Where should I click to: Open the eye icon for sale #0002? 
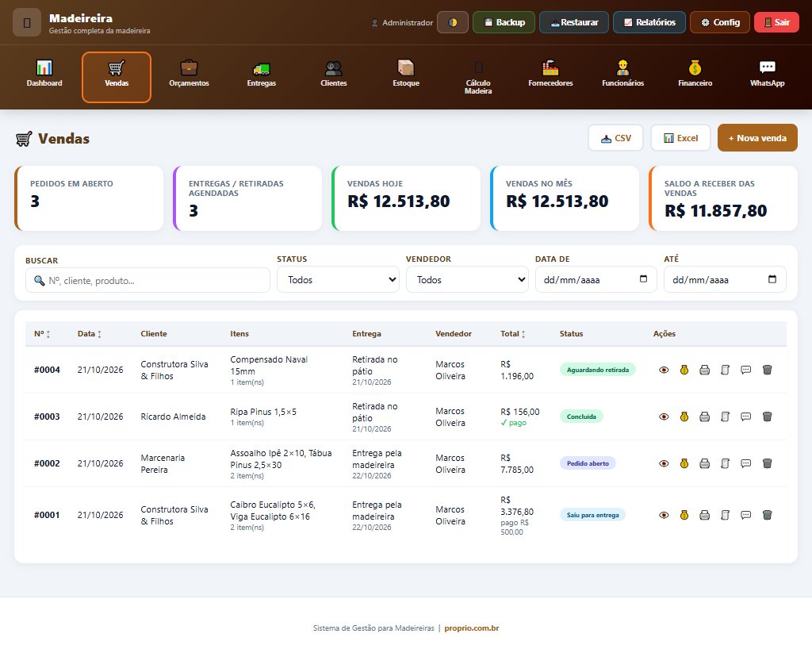[664, 463]
